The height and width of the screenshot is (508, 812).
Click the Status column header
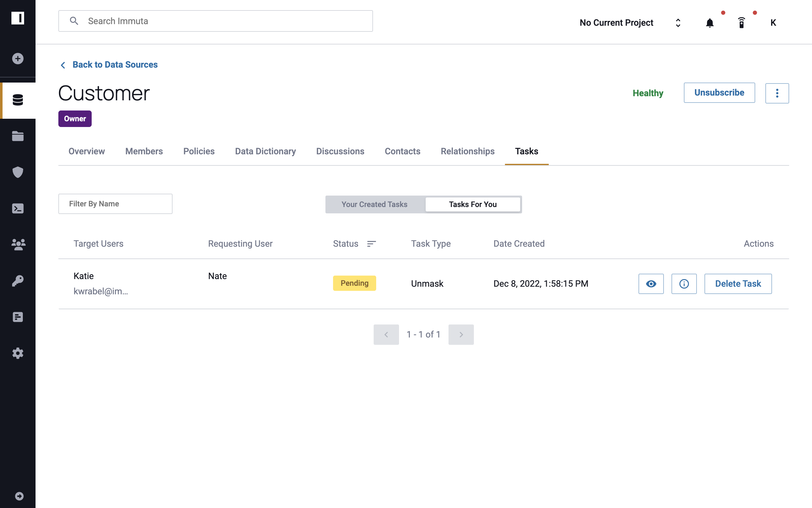click(345, 244)
